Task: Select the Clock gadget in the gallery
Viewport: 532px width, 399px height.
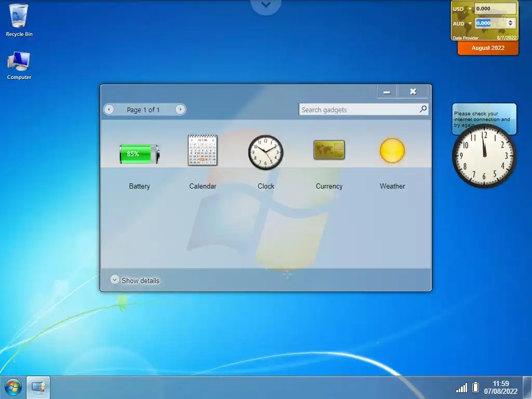Action: click(265, 152)
